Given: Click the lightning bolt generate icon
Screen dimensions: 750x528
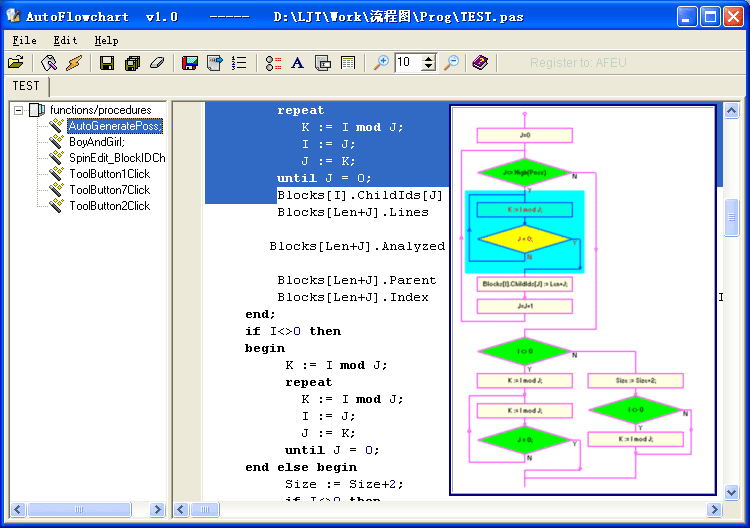Looking at the screenshot, I should point(74,63).
